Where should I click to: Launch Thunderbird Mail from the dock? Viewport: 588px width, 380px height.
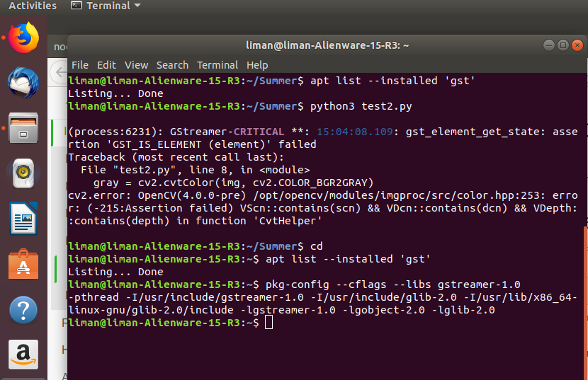[23, 83]
